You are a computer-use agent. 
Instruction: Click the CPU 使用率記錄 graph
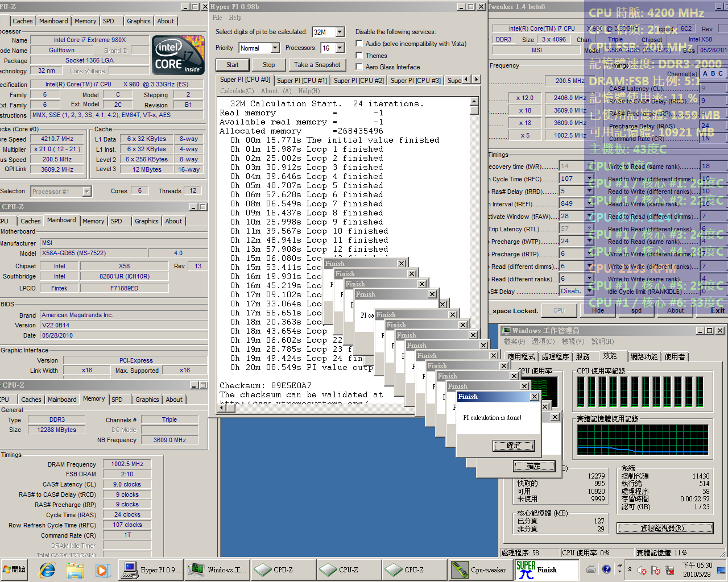(644, 392)
